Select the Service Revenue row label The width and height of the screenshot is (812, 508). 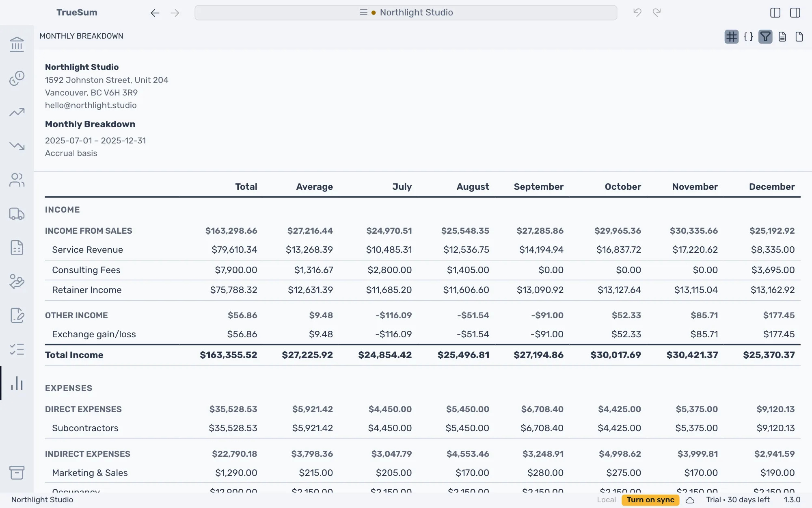point(87,250)
